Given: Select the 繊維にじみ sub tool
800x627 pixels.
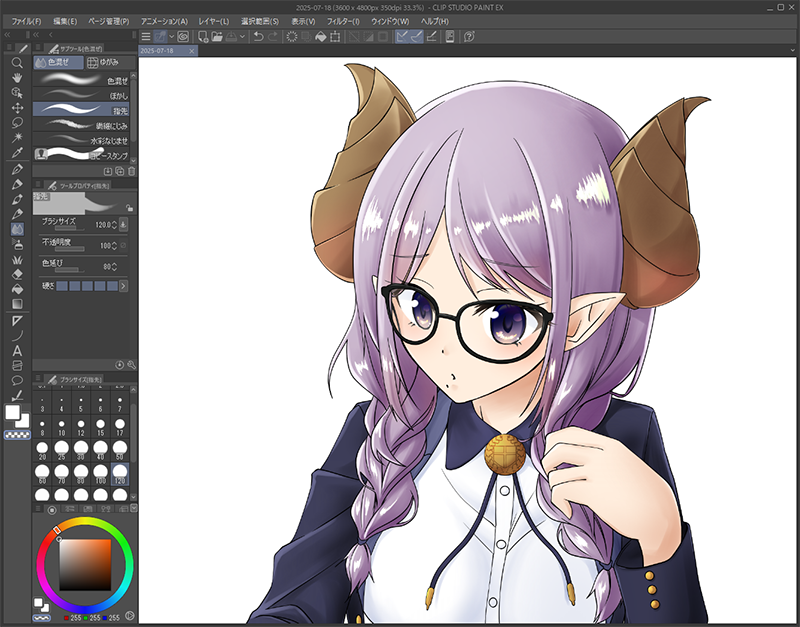Looking at the screenshot, I should pyautogui.click(x=82, y=125).
